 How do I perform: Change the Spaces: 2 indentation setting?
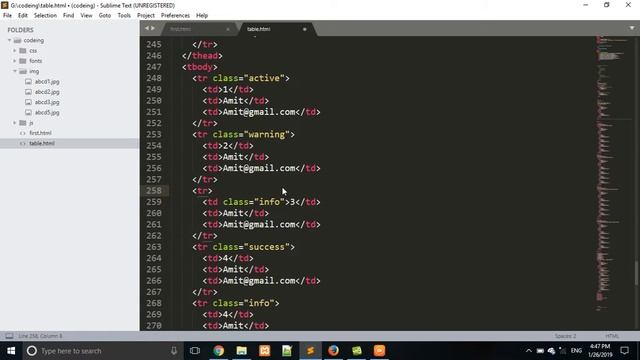pyautogui.click(x=565, y=336)
